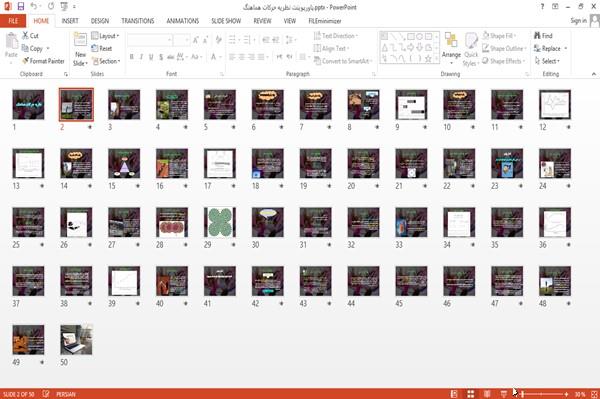Click the PERSIAN language indicator

(x=66, y=394)
